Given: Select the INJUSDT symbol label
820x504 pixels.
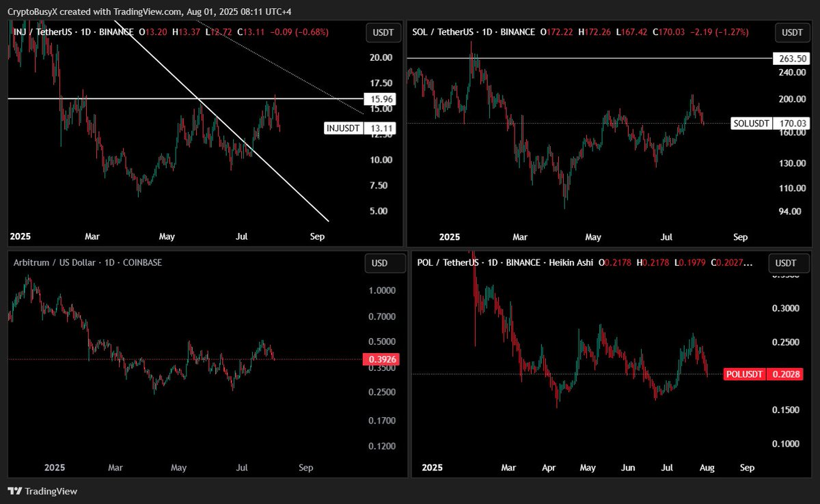Looking at the screenshot, I should click(x=342, y=128).
